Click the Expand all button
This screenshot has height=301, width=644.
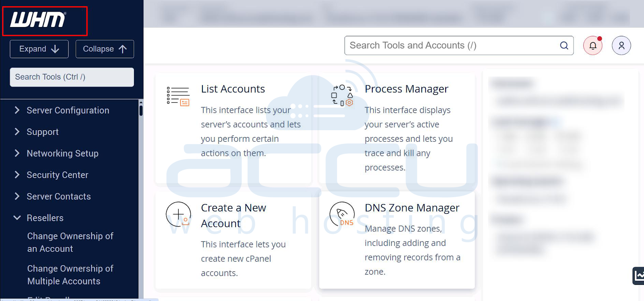coord(39,49)
